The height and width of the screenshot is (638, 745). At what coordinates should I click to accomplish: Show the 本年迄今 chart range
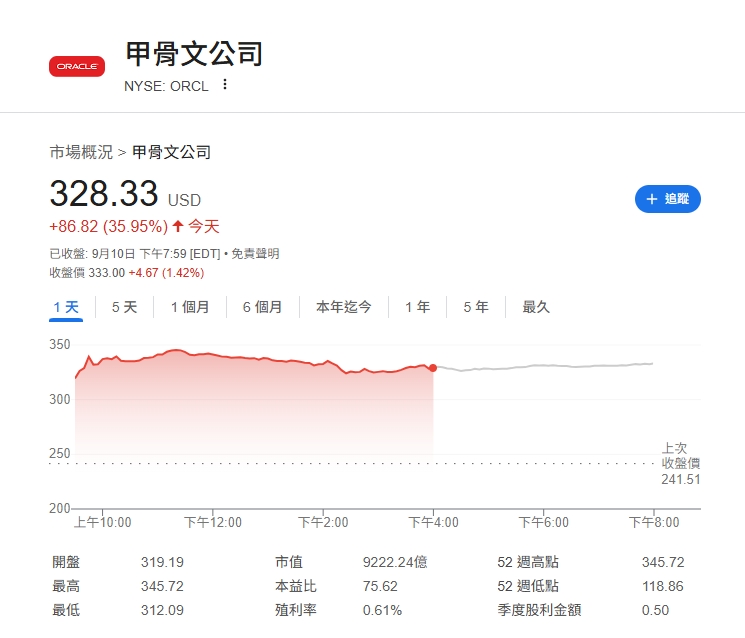[x=344, y=307]
